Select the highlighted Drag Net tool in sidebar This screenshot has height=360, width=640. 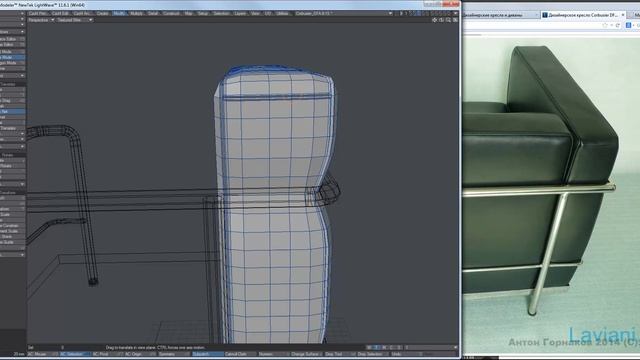click(x=13, y=111)
